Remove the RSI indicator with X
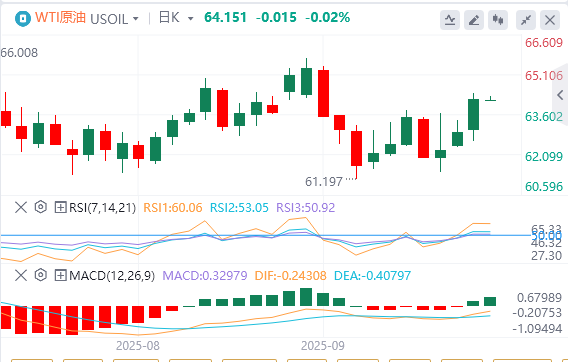The width and height of the screenshot is (568, 362). 21,208
